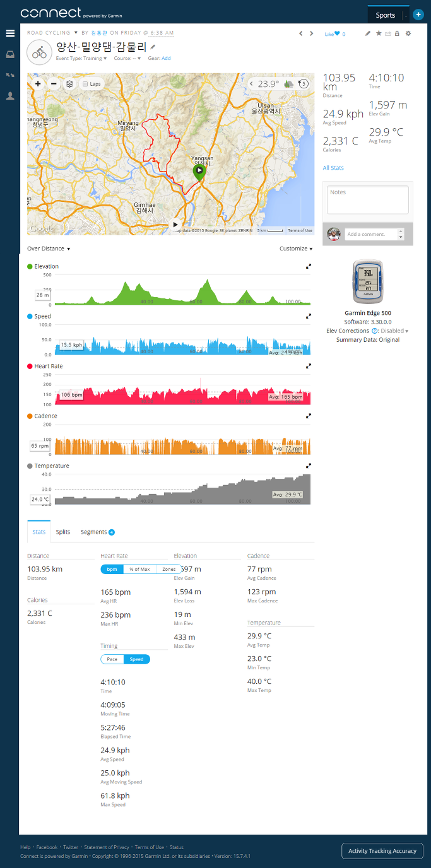Expand weather details left arrow
The width and height of the screenshot is (431, 868).
(x=251, y=84)
